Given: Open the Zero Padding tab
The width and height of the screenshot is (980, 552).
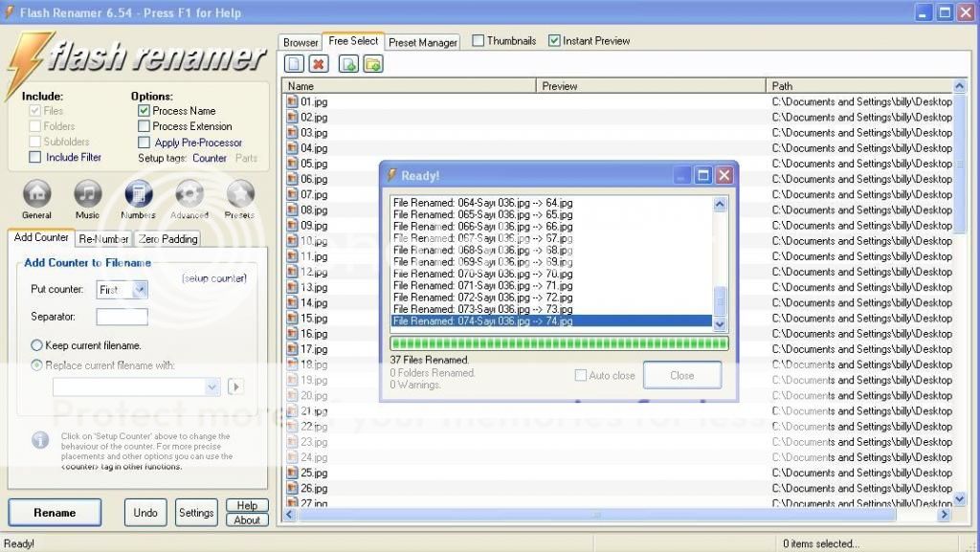Looking at the screenshot, I should [167, 239].
